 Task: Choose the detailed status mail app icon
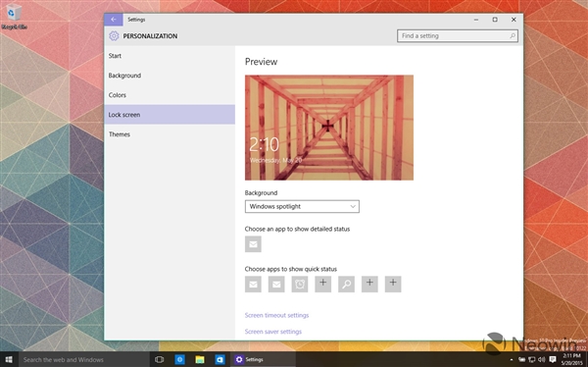253,244
